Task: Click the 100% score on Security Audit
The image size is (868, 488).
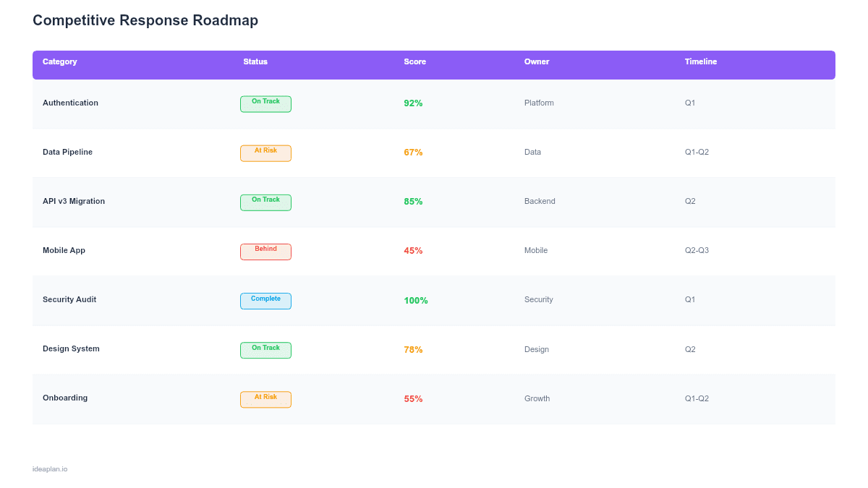Action: click(415, 300)
